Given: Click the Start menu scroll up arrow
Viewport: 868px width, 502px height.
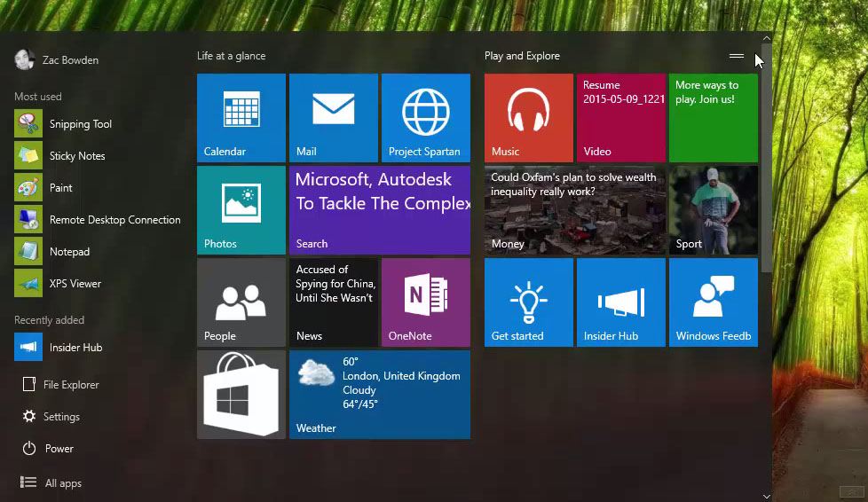Looking at the screenshot, I should coord(767,38).
